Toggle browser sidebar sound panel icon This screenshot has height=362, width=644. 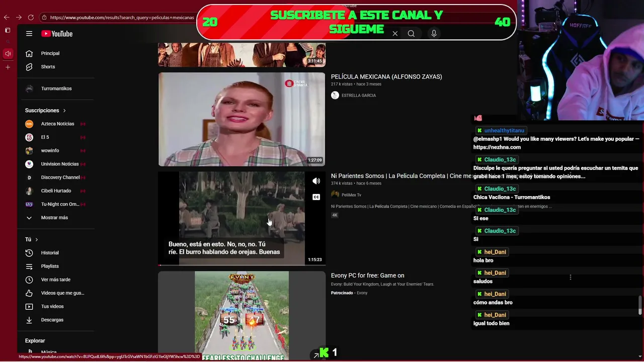tap(8, 53)
